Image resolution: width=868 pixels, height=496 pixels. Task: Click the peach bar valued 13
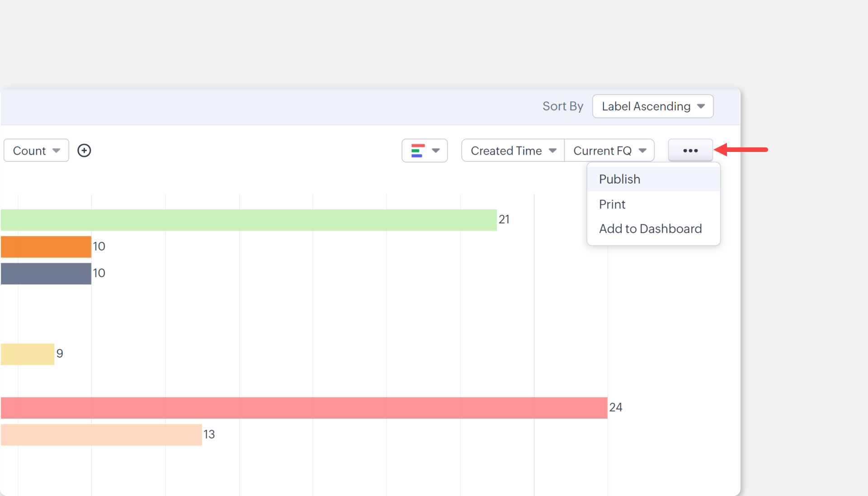[x=101, y=435]
